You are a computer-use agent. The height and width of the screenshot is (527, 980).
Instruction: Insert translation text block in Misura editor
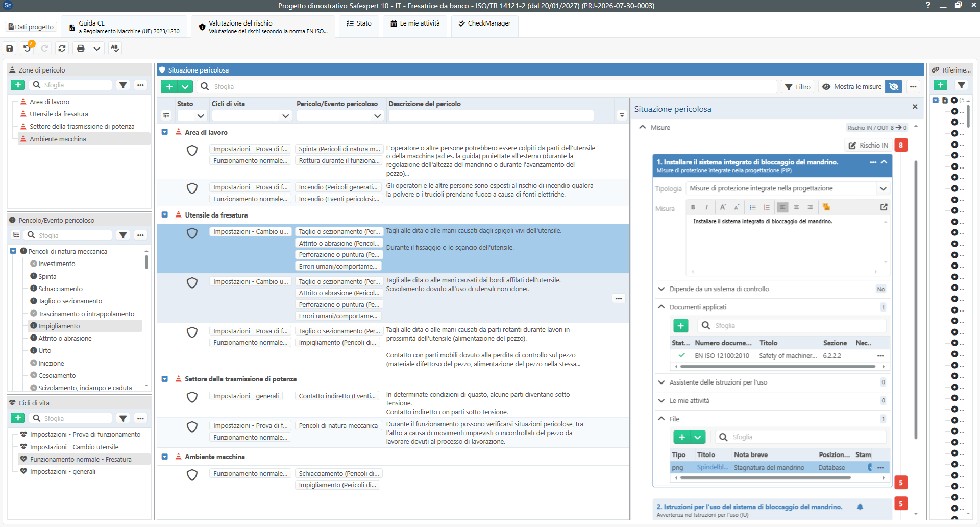pyautogui.click(x=826, y=207)
